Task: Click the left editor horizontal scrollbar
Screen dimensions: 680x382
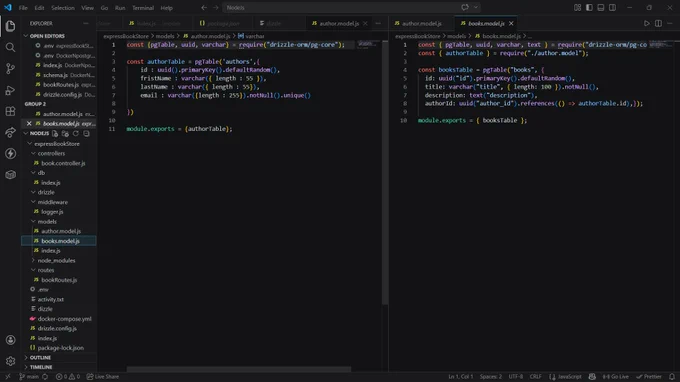Action: pyautogui.click(x=239, y=369)
